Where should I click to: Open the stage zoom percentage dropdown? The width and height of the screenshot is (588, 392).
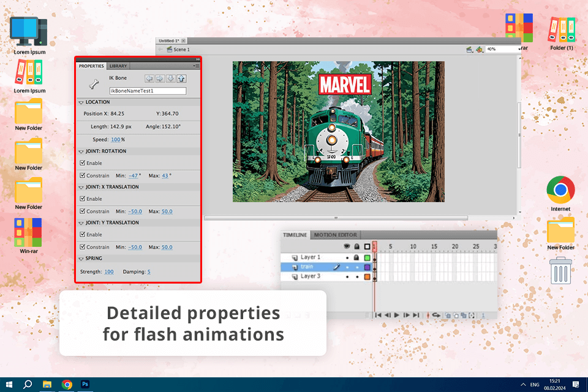[x=519, y=49]
